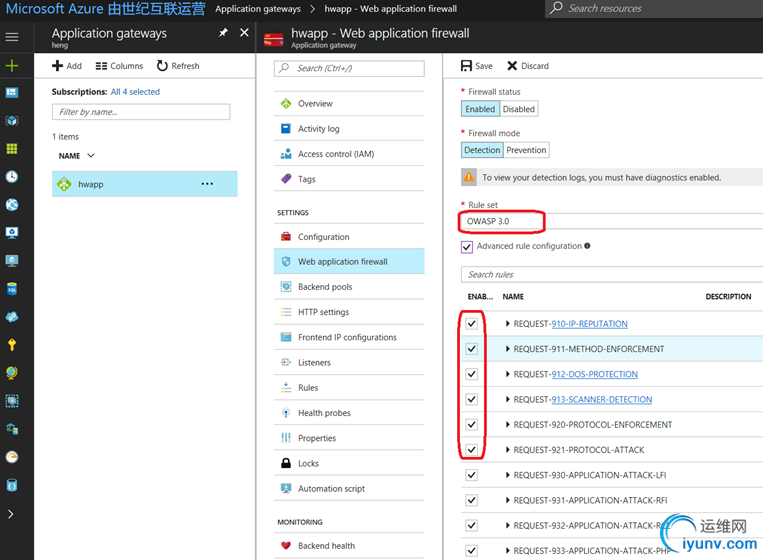
Task: Click the Add button with plus icon
Action: pyautogui.click(x=67, y=66)
